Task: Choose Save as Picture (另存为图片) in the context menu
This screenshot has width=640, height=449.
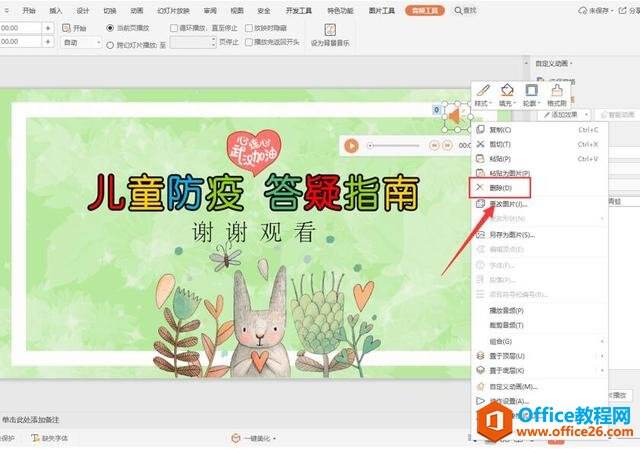Action: [x=539, y=235]
